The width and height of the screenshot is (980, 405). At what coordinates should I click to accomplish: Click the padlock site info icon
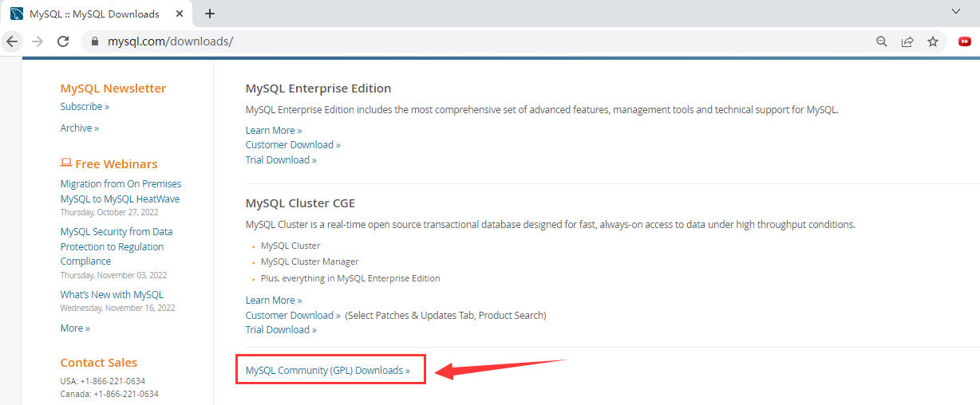pyautogui.click(x=95, y=41)
